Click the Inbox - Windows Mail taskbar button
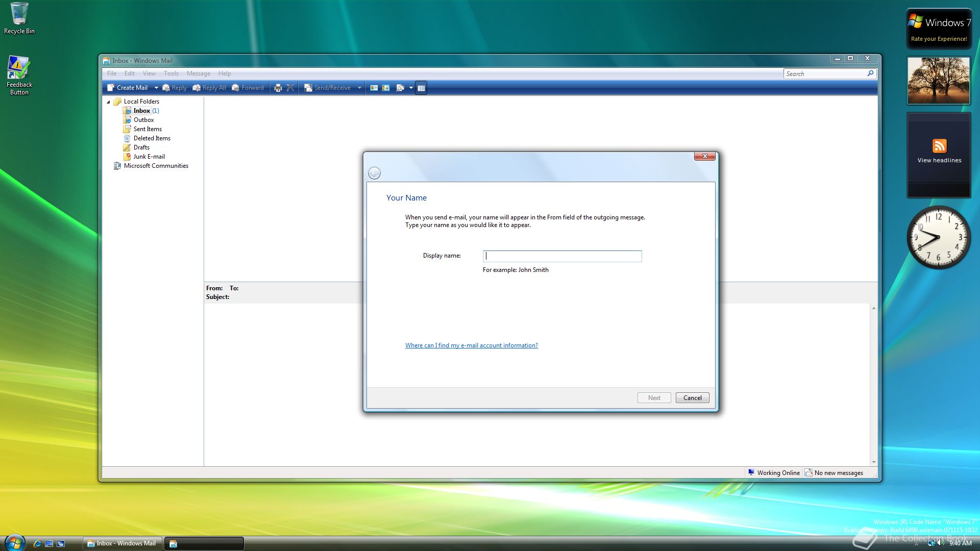This screenshot has width=980, height=551. 122,543
